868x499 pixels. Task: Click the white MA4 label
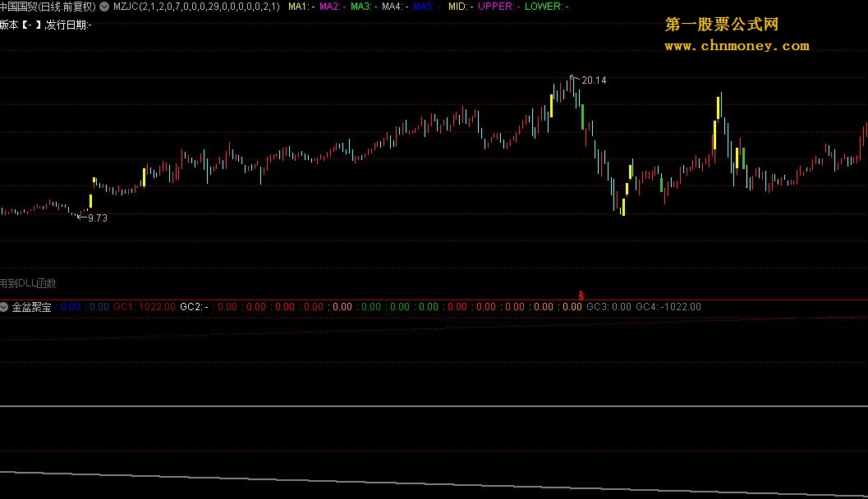395,7
